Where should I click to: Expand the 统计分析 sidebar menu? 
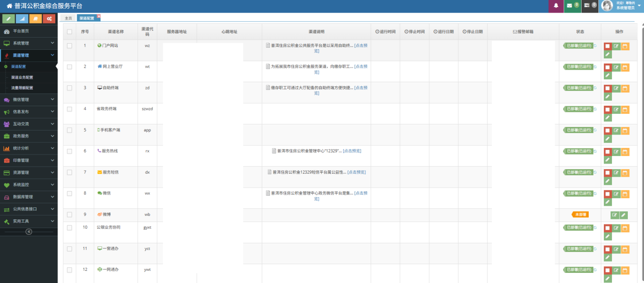click(x=28, y=148)
